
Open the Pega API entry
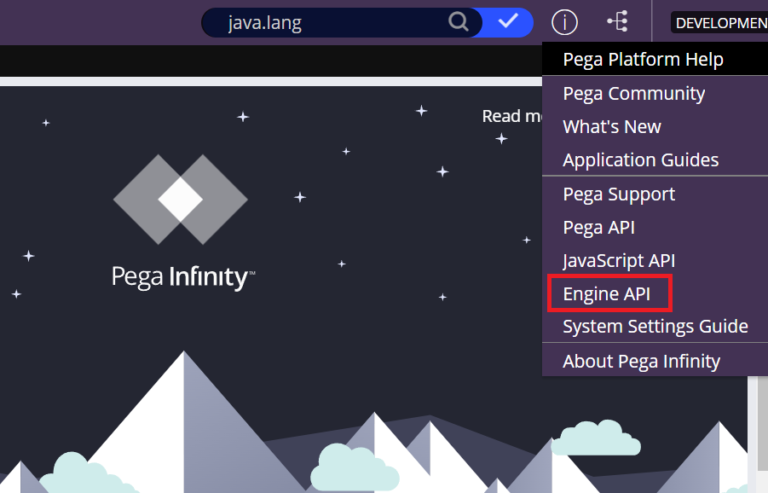[598, 227]
